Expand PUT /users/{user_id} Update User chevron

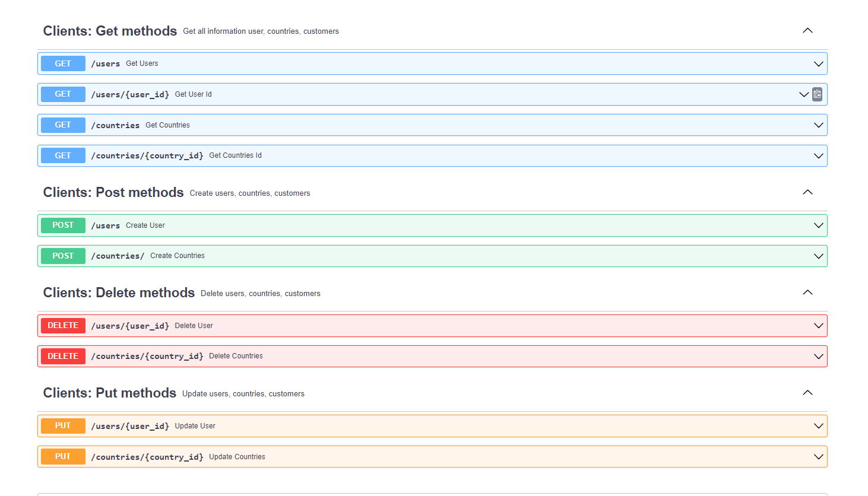pos(819,426)
